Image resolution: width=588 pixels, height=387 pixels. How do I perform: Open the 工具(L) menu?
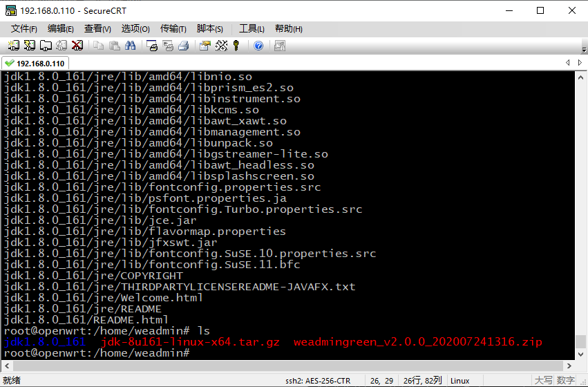pos(252,28)
